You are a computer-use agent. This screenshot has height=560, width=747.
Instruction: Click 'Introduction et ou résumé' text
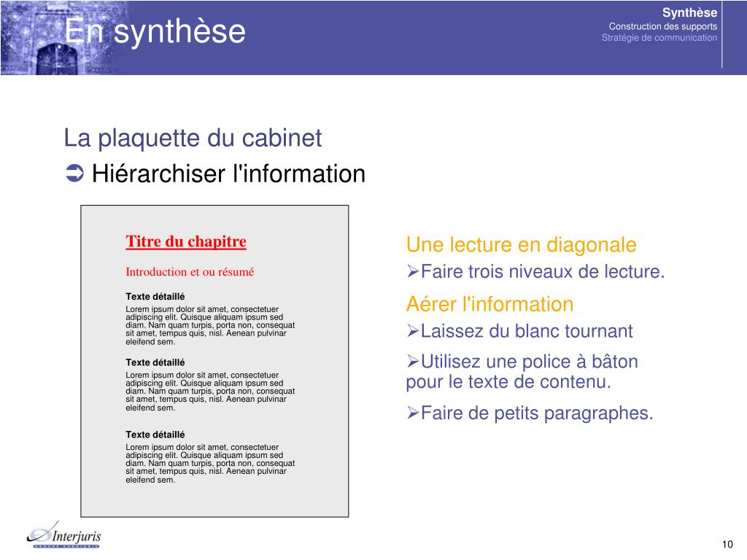pos(190,272)
